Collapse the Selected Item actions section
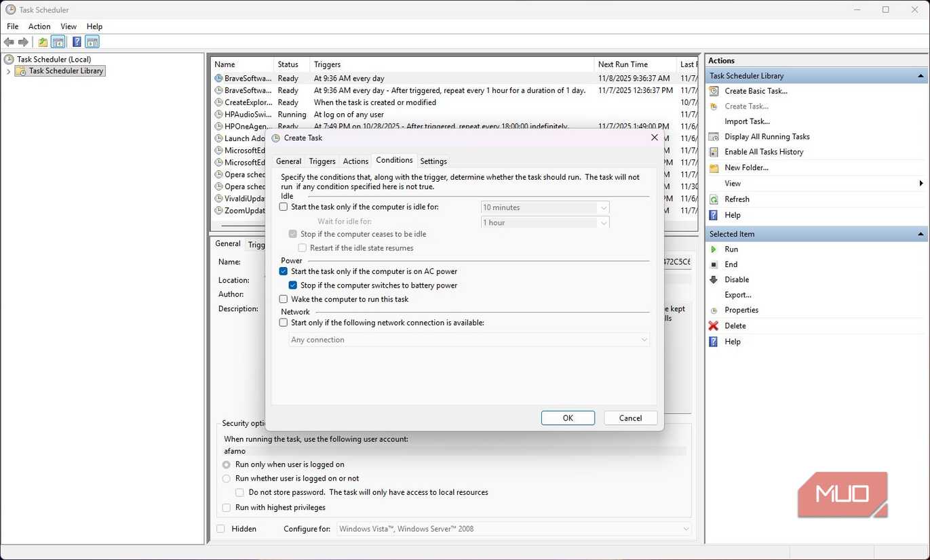 click(x=921, y=234)
